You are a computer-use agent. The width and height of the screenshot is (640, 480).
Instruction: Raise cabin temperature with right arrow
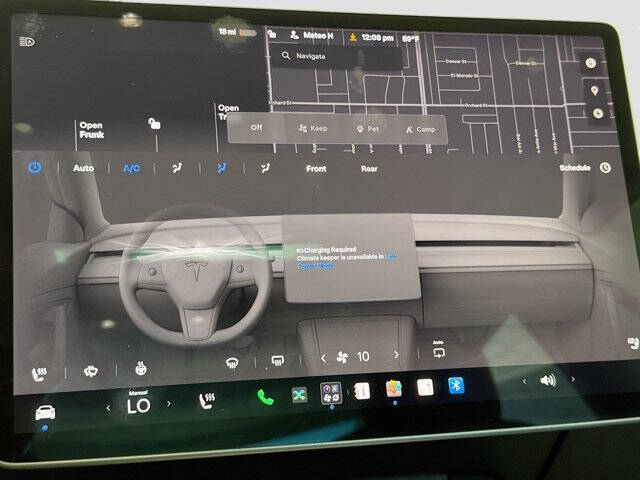tap(169, 404)
